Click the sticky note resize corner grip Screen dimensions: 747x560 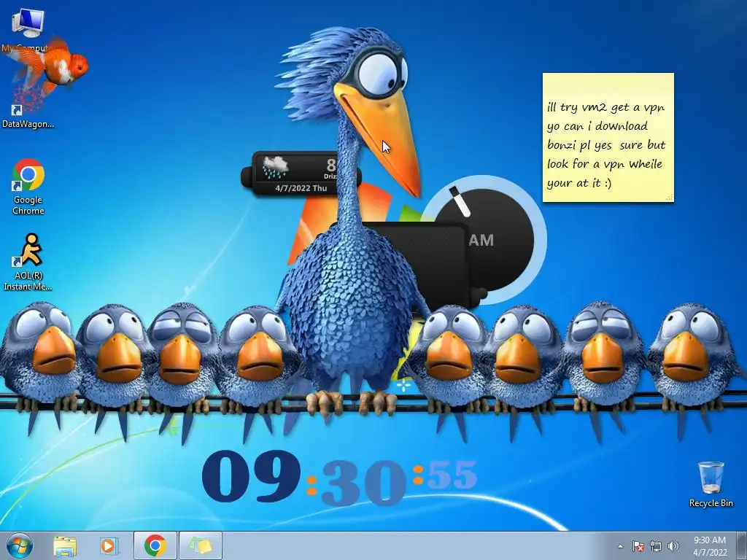click(x=669, y=197)
